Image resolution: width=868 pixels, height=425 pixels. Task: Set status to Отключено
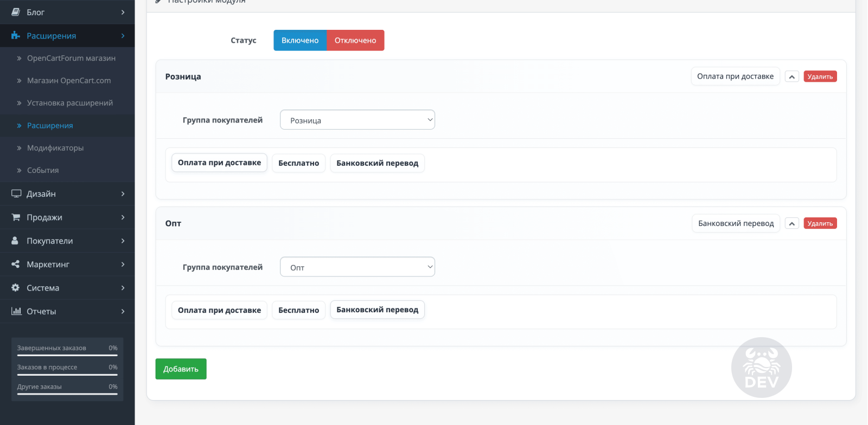[x=355, y=40]
